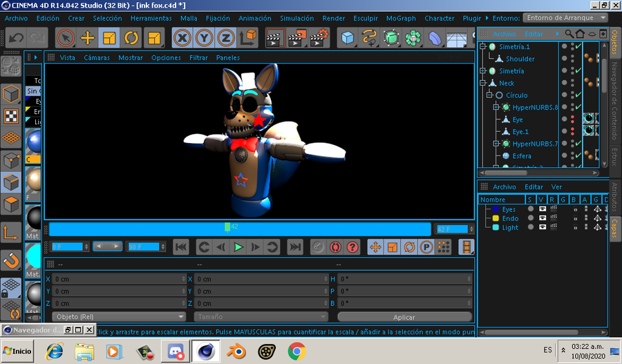Click the frame 42 timeline marker

pos(227,227)
